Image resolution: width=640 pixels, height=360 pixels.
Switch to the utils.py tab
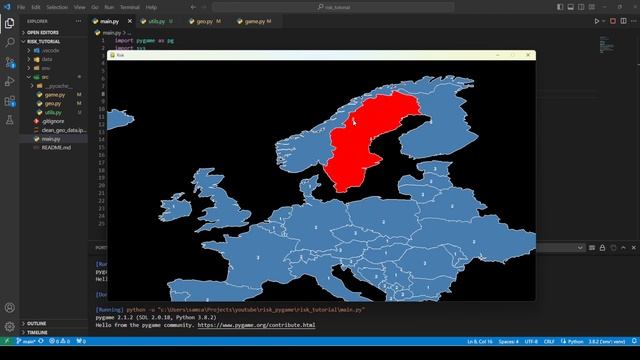[157, 21]
